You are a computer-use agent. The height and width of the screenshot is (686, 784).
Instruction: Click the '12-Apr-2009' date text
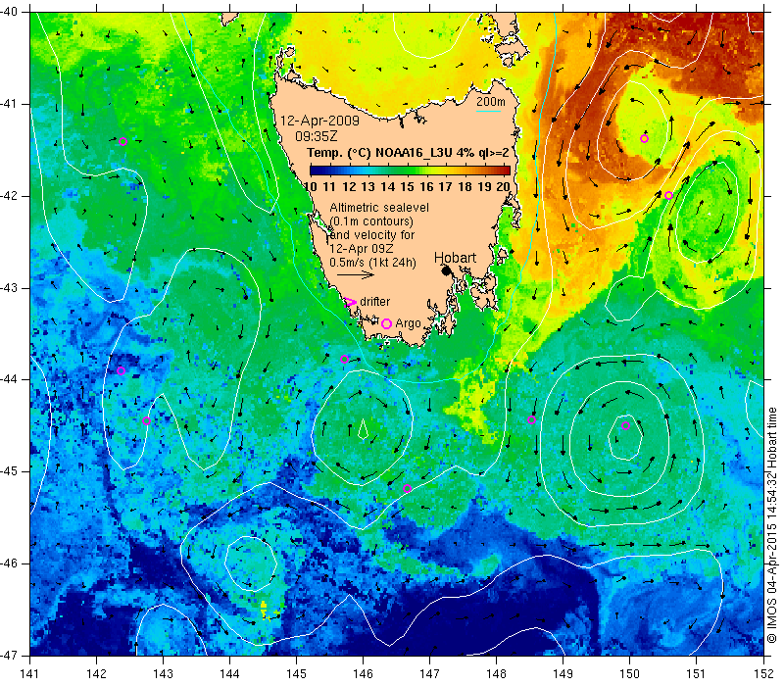click(319, 121)
